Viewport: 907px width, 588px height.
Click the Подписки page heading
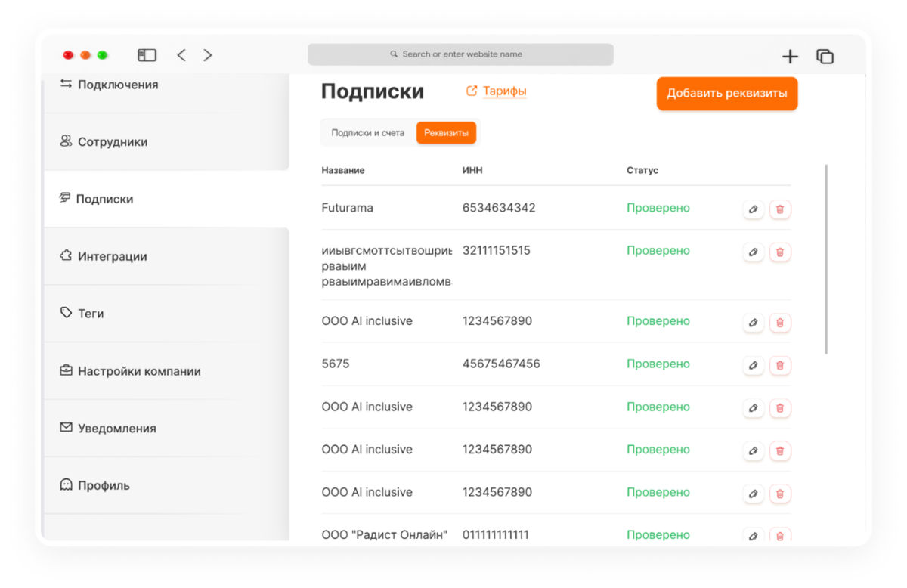click(373, 91)
